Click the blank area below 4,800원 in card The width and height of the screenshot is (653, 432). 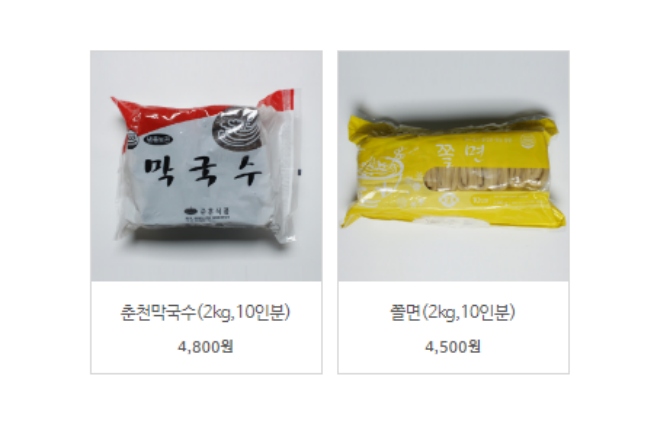206,365
